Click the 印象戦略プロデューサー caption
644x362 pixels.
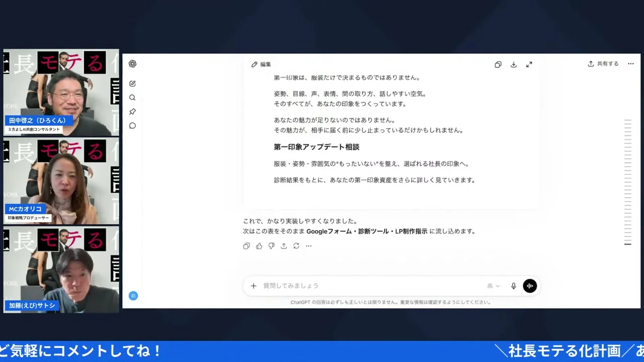point(28,218)
